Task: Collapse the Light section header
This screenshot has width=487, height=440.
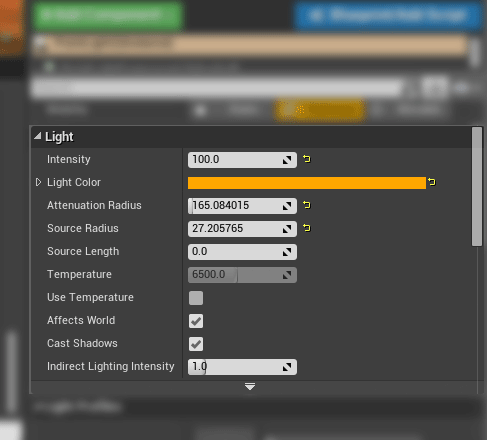Action: coord(37,136)
